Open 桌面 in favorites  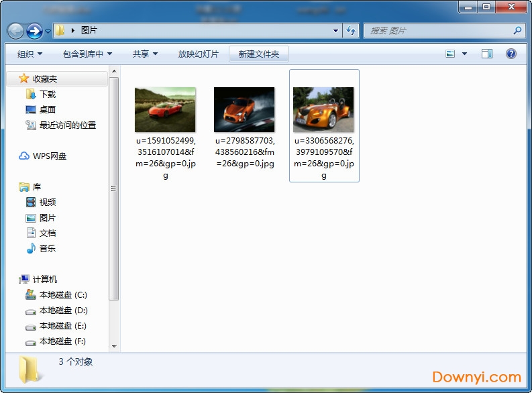pyautogui.click(x=48, y=109)
